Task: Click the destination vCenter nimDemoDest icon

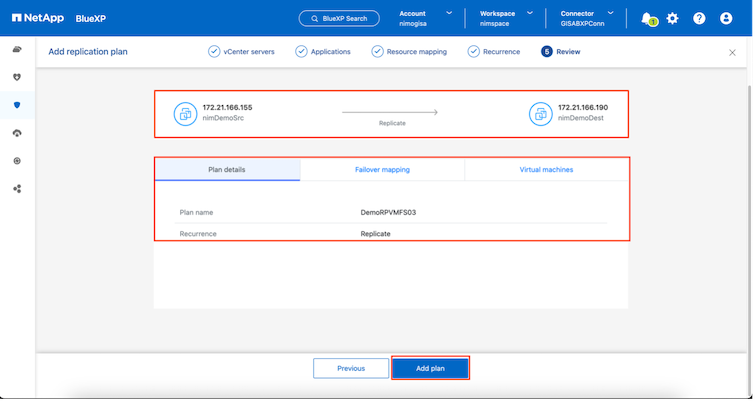Action: click(x=540, y=113)
